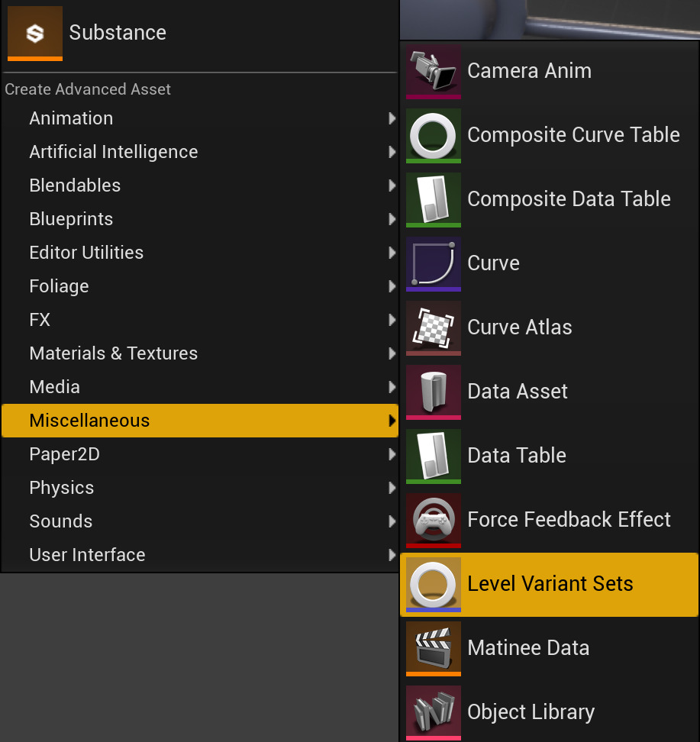Click the Curve asset icon
This screenshot has height=742, width=700.
(x=433, y=263)
